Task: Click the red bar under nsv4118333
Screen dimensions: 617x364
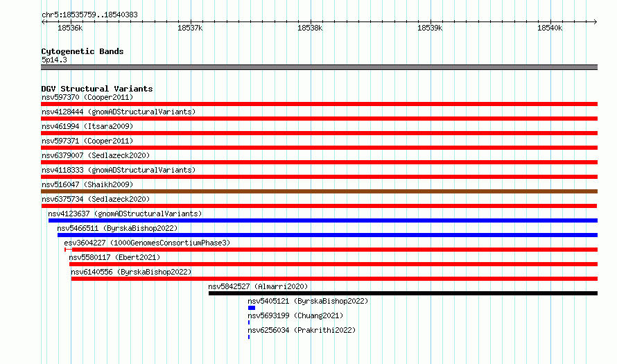Action: click(319, 177)
